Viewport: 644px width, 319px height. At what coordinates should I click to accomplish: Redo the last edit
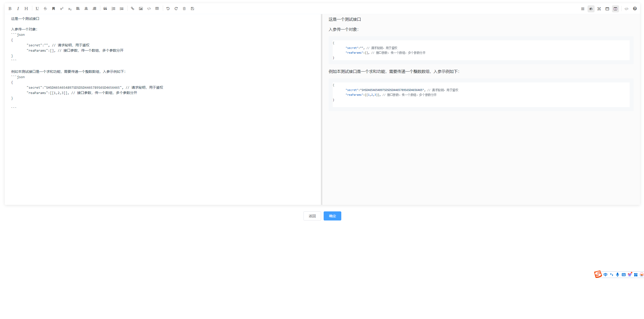pos(176,9)
